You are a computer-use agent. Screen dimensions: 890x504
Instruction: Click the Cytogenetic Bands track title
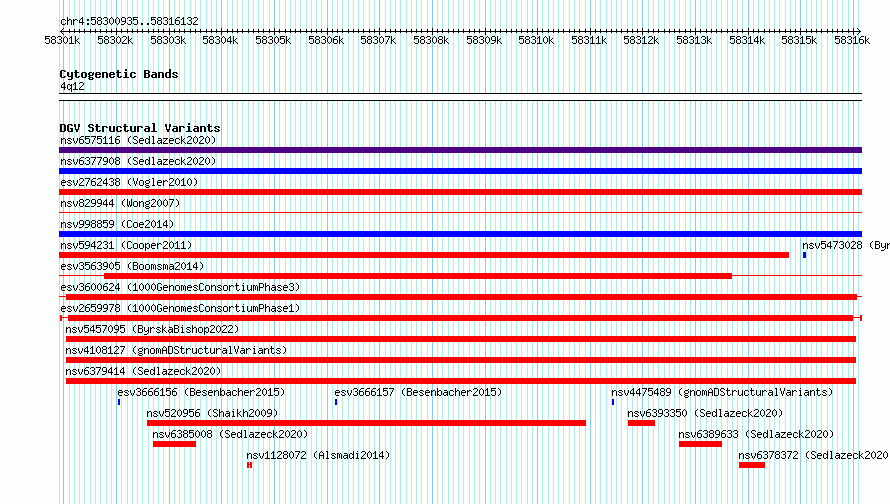119,74
